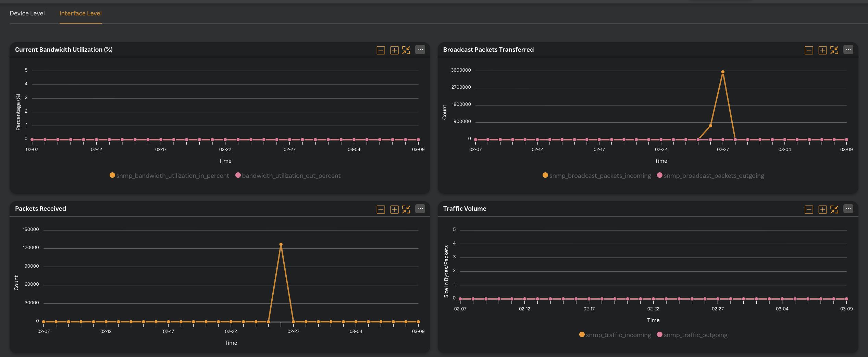Viewport: 868px width, 357px height.
Task: Zoom out on Traffic Volume chart
Action: tap(809, 209)
